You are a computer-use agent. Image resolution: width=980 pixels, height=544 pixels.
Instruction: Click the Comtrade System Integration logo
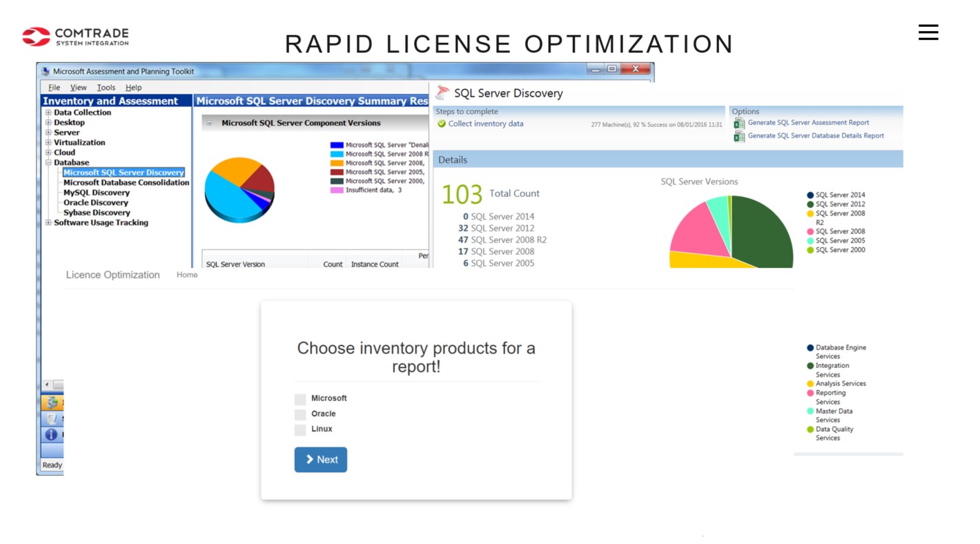(75, 37)
